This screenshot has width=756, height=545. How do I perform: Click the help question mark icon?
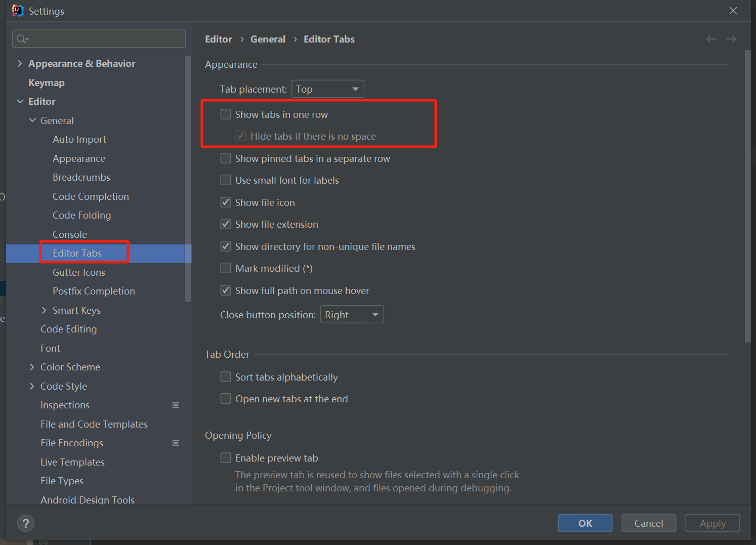[x=26, y=523]
